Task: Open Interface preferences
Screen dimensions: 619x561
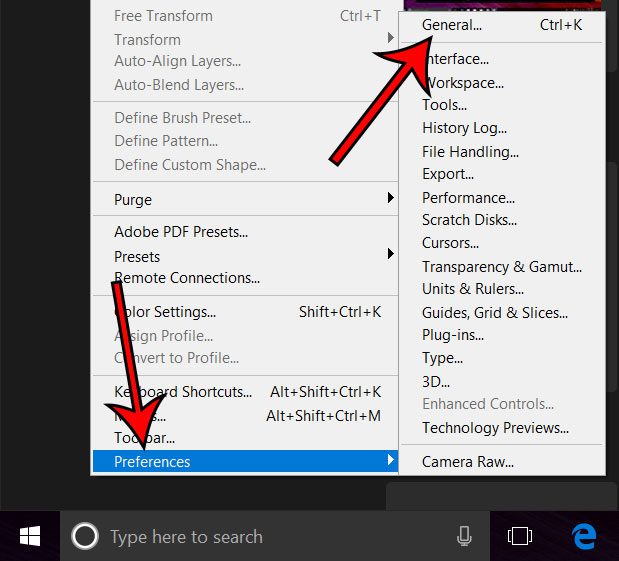Action: (456, 59)
